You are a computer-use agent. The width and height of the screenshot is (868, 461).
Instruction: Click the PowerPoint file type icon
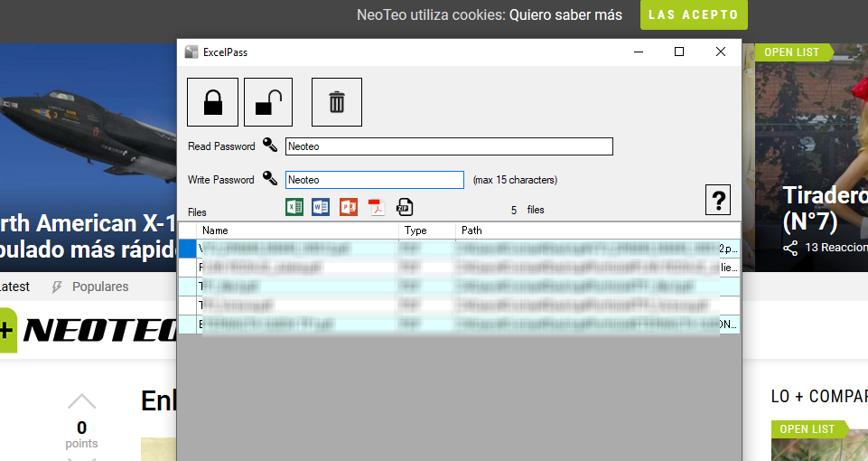click(x=349, y=207)
